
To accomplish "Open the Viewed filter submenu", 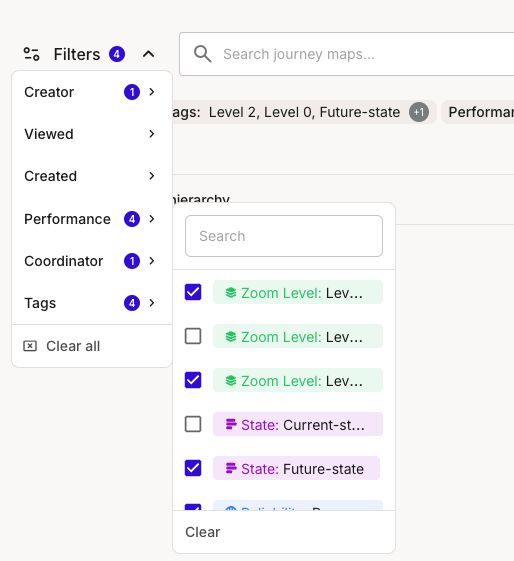I will click(x=92, y=134).
